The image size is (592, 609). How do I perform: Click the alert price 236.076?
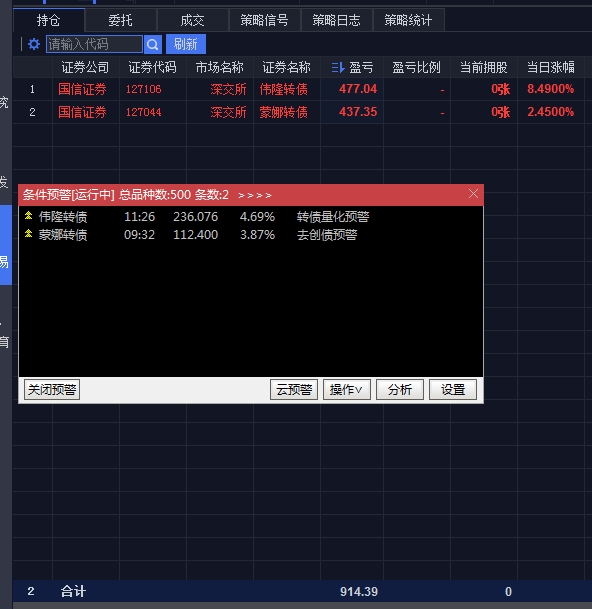pos(195,216)
